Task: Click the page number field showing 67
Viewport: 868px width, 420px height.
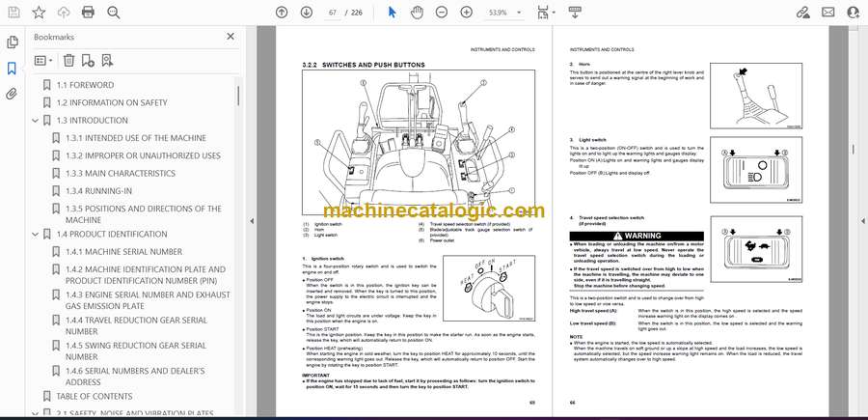Action: 333,13
